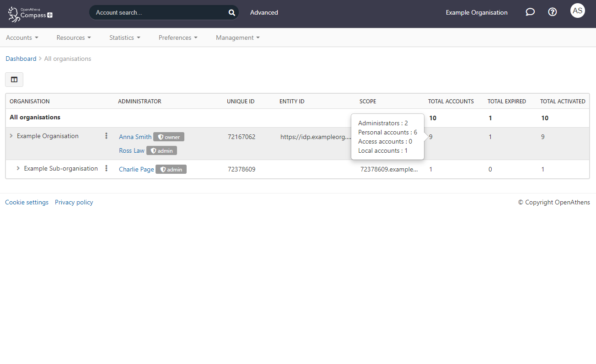Click the search magnifier icon
This screenshot has height=364, width=596.
tap(231, 13)
